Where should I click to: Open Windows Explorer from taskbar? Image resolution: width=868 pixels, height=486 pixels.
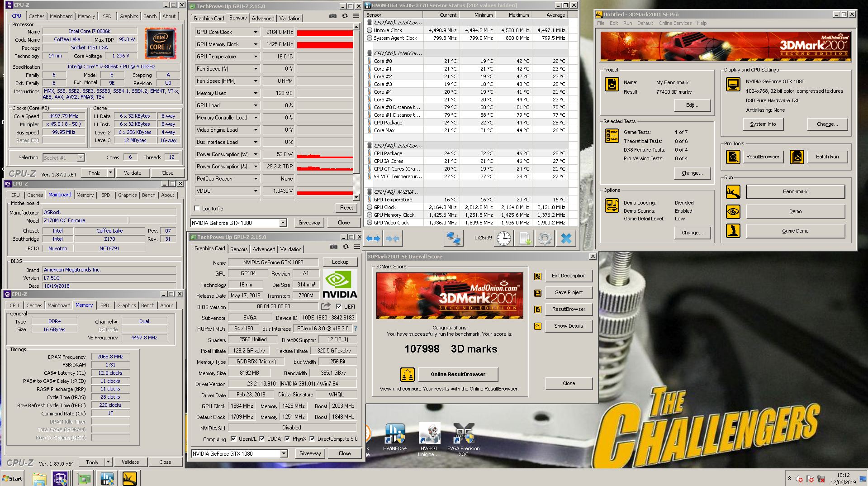pyautogui.click(x=39, y=478)
